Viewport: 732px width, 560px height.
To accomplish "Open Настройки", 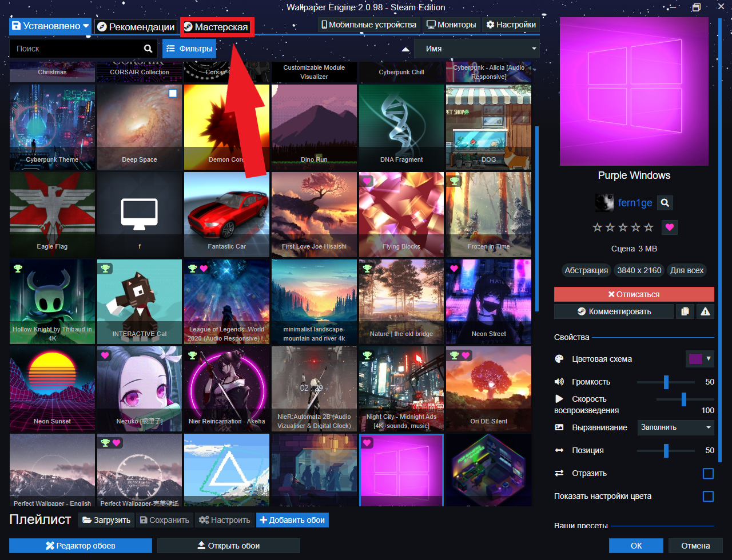I will coord(511,25).
